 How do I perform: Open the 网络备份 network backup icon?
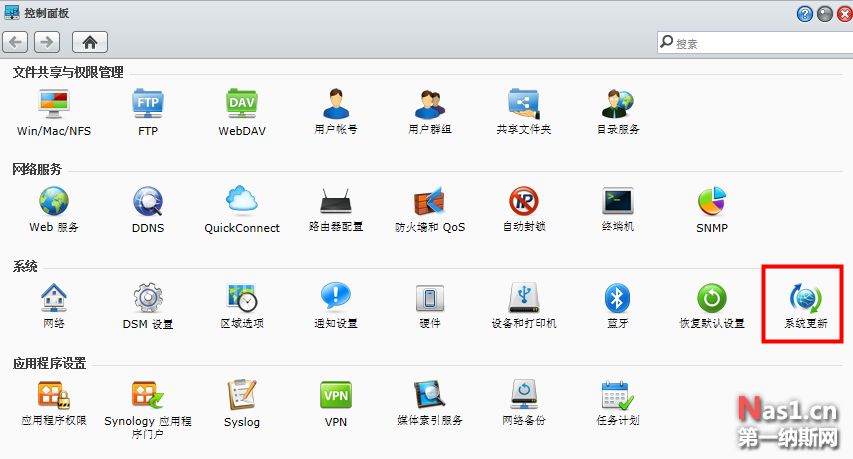tap(524, 395)
